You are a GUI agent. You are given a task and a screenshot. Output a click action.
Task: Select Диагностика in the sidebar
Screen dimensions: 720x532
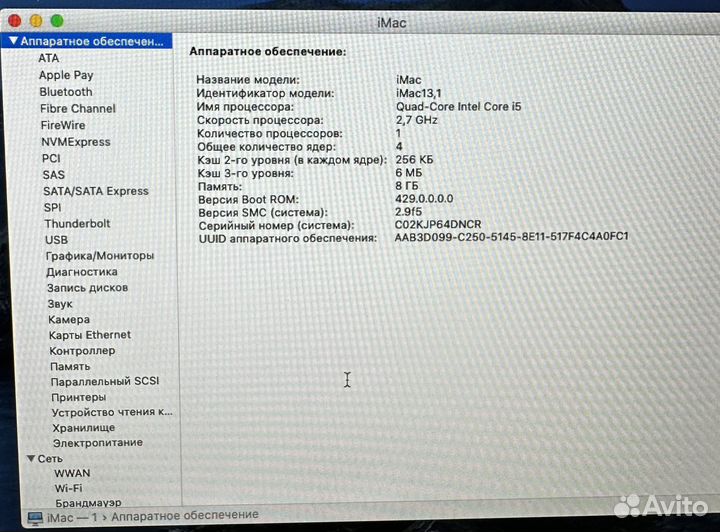pyautogui.click(x=82, y=272)
